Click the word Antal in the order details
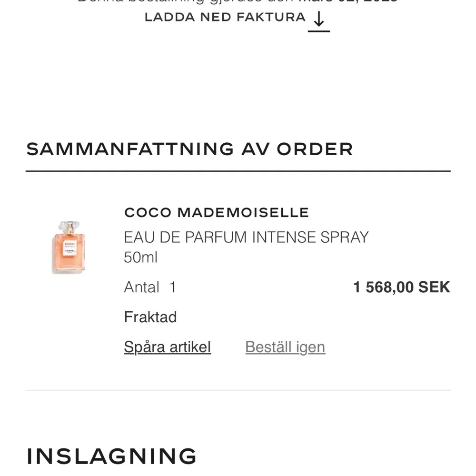Viewport: 476px width, 476px height. (x=141, y=287)
